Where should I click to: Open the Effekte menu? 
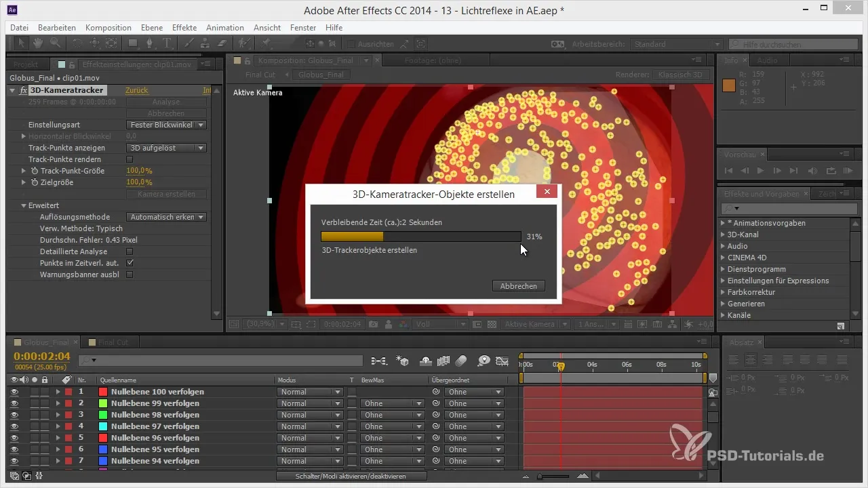(x=184, y=28)
